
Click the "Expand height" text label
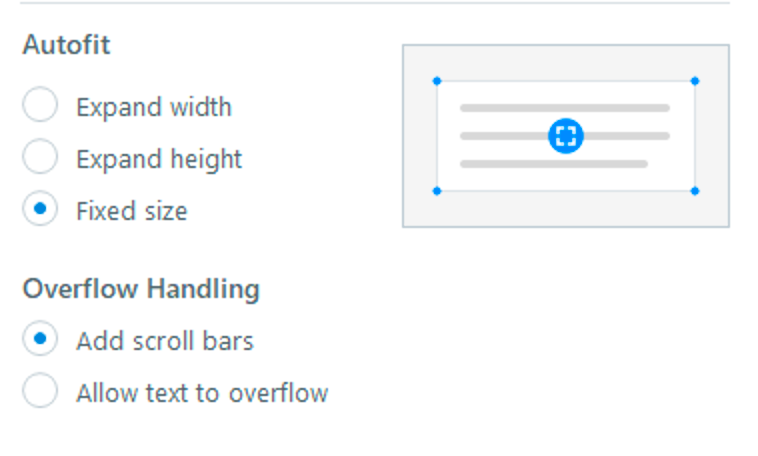pyautogui.click(x=159, y=159)
